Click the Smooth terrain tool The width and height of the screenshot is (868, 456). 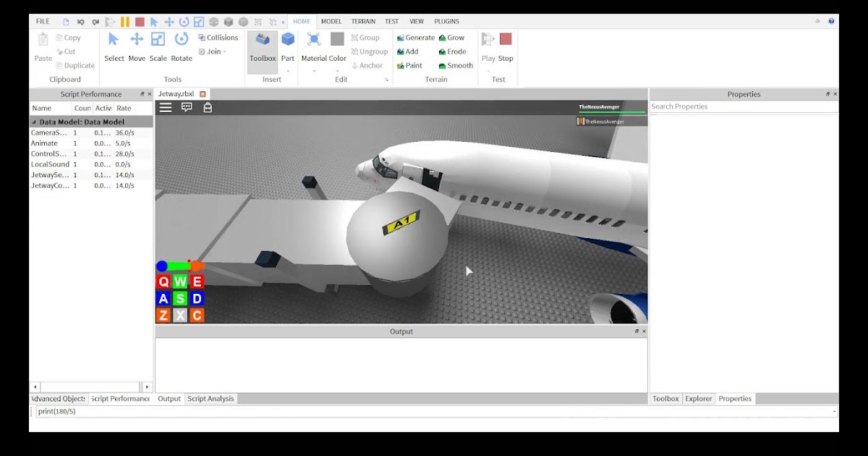(456, 65)
